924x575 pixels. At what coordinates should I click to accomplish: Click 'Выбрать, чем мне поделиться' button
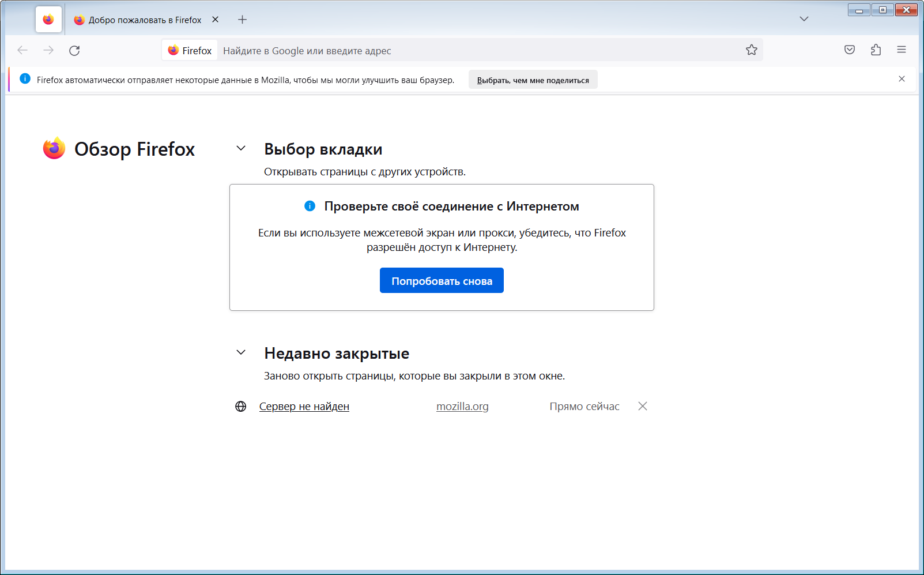click(533, 80)
